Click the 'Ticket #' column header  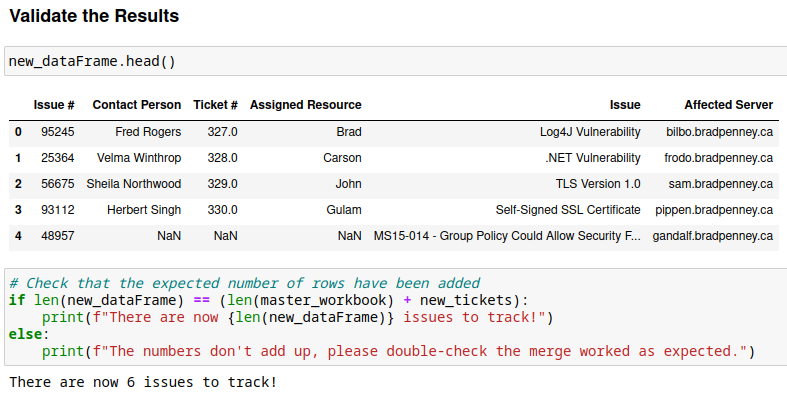(215, 105)
